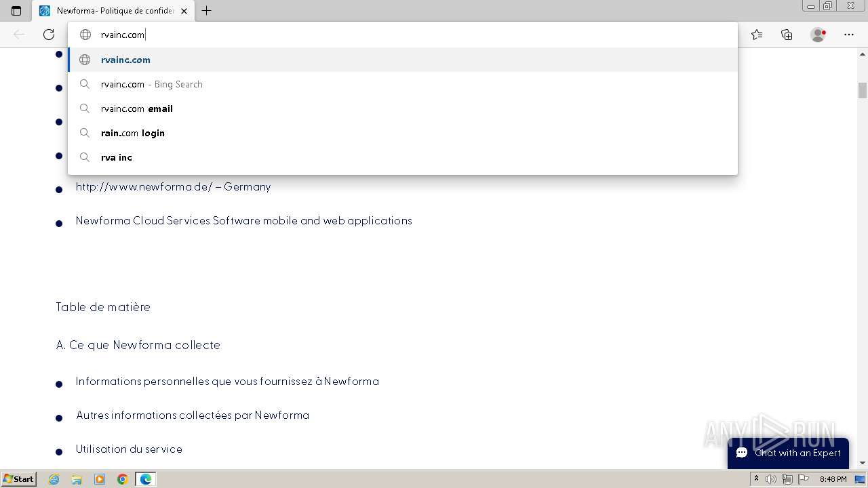Show hidden tray icons arrow
Screen dimensions: 868x488
tap(756, 479)
